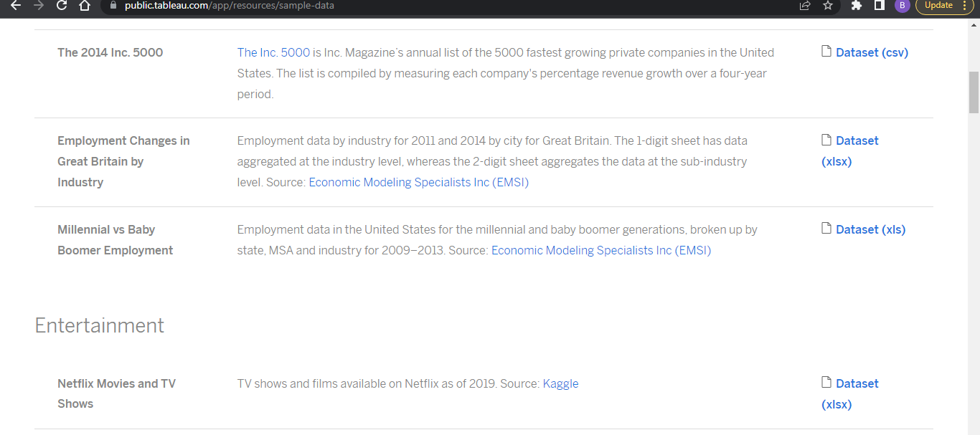Open the Kaggle source link

(560, 384)
